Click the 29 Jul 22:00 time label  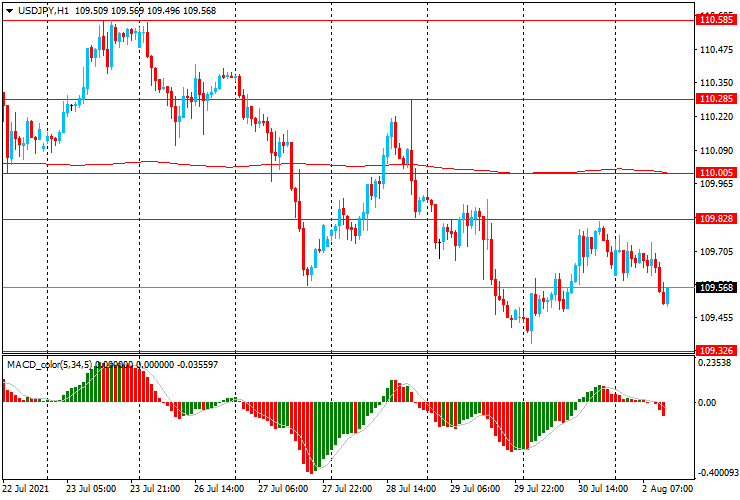(539, 489)
